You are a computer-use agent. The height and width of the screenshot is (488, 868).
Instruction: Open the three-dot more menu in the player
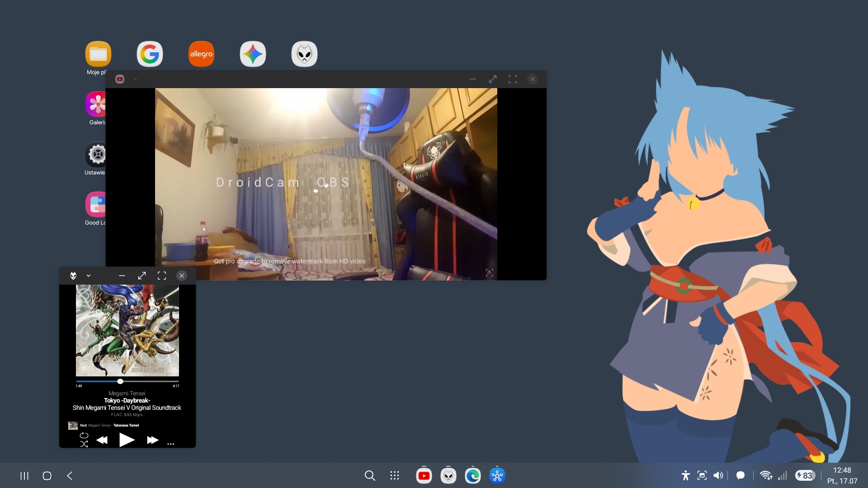pyautogui.click(x=170, y=444)
